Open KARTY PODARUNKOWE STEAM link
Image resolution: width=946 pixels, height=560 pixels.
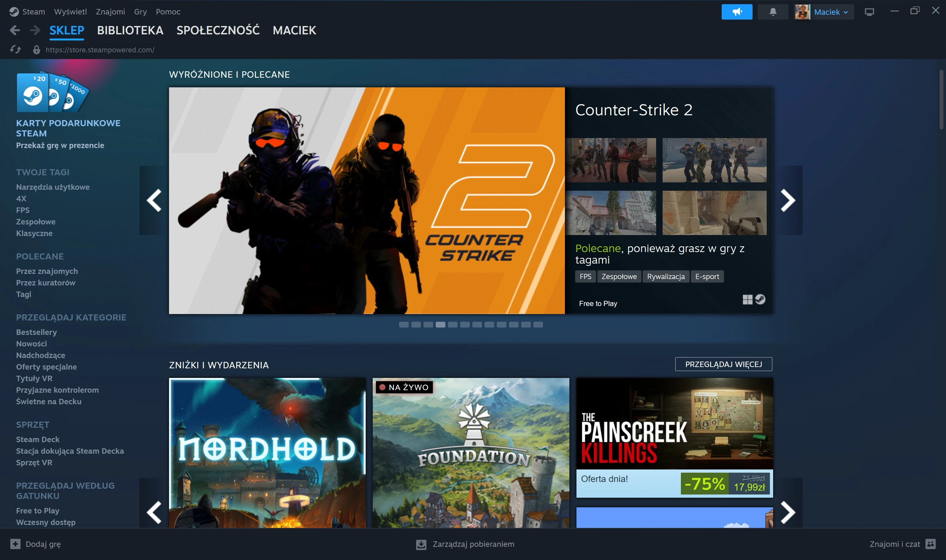[68, 128]
